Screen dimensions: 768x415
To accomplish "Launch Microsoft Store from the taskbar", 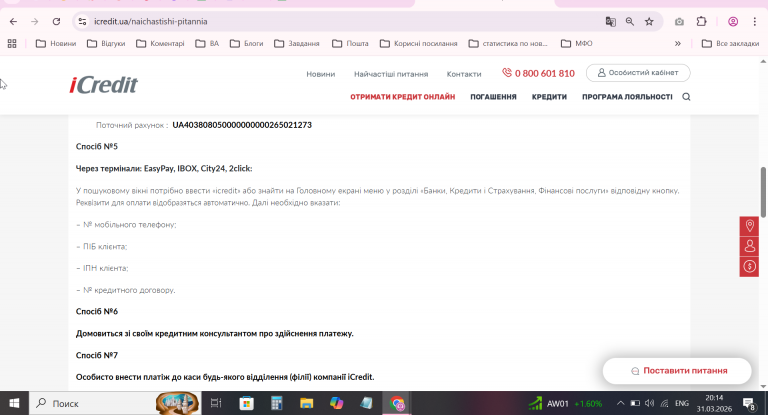I will point(246,403).
